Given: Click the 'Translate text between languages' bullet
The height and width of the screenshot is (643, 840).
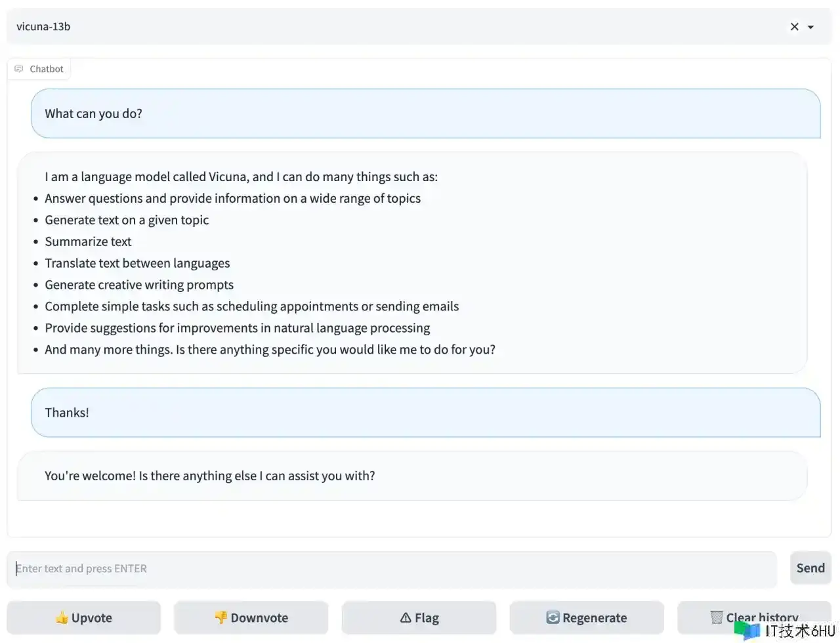Looking at the screenshot, I should [x=137, y=263].
